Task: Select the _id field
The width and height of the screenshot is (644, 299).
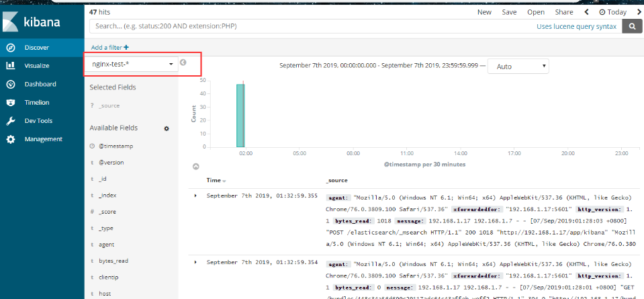Action: pos(103,179)
